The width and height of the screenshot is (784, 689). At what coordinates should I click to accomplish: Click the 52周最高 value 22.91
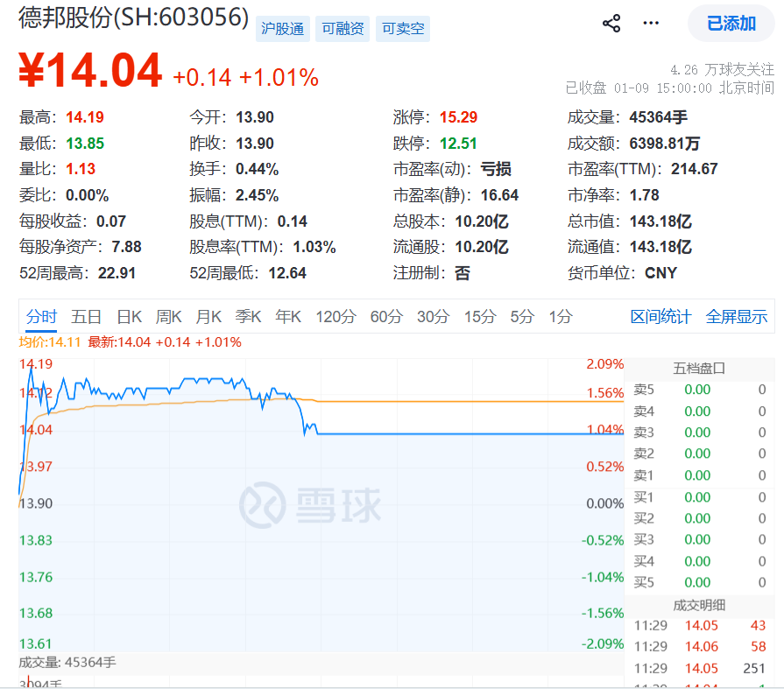[x=117, y=273]
